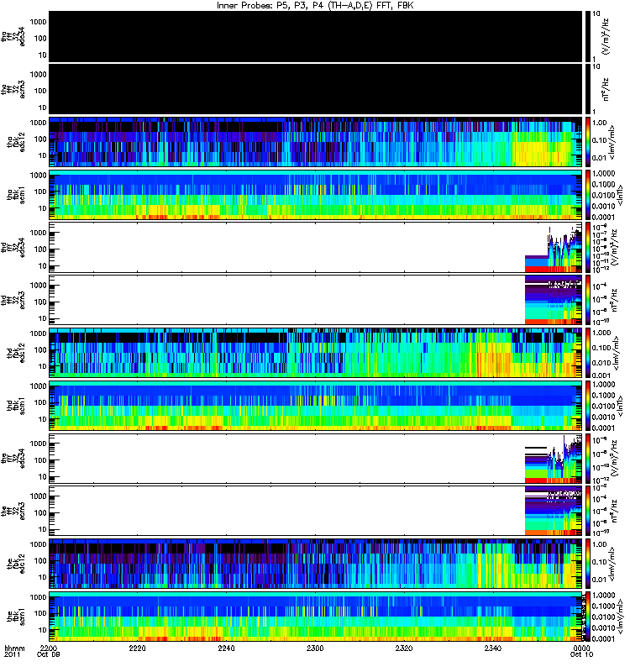This screenshot has width=630, height=672.
Task: Select the 2240 time tick label
Action: pyautogui.click(x=226, y=648)
